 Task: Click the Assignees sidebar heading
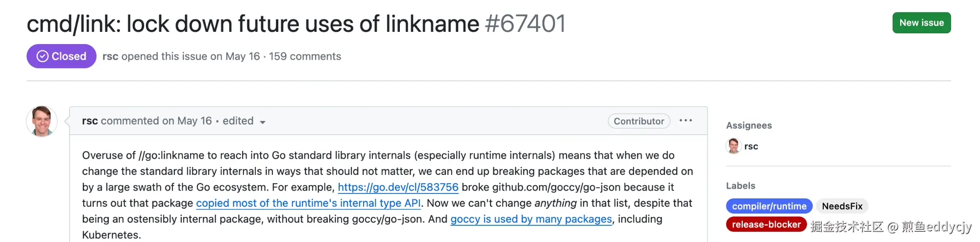click(x=749, y=125)
